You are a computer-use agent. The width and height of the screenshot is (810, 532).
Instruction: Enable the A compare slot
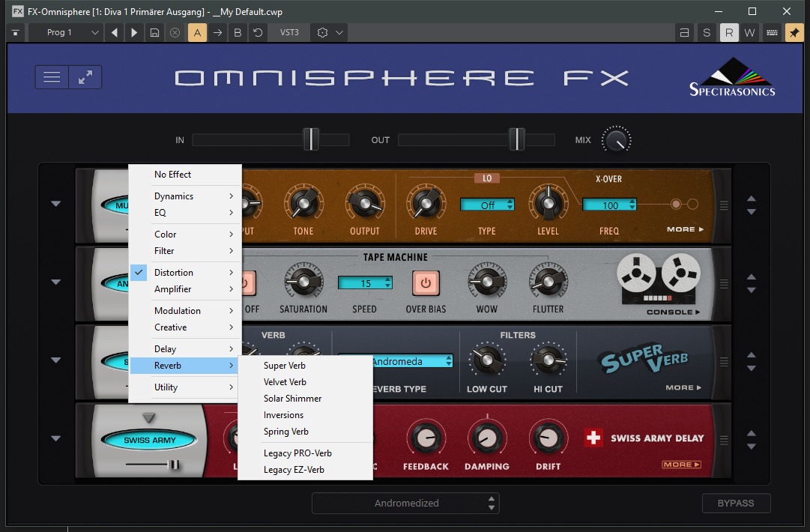[x=197, y=33]
